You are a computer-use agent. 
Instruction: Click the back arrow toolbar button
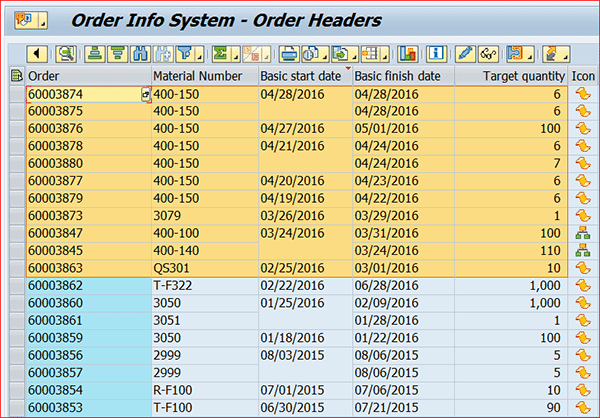coord(37,54)
